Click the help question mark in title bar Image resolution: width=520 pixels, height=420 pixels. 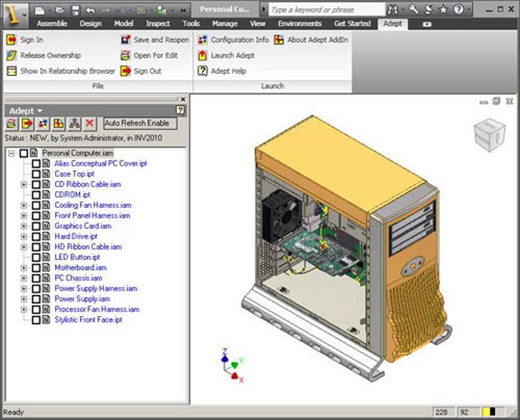click(x=458, y=10)
